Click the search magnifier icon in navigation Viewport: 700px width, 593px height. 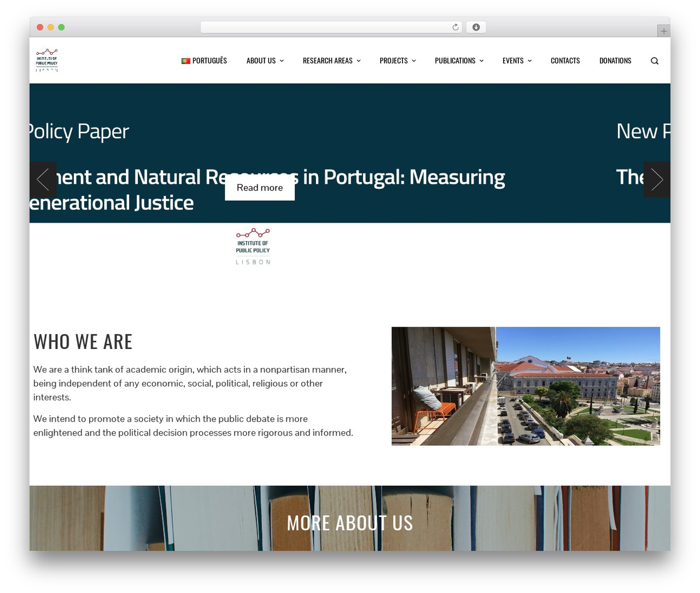[654, 61]
